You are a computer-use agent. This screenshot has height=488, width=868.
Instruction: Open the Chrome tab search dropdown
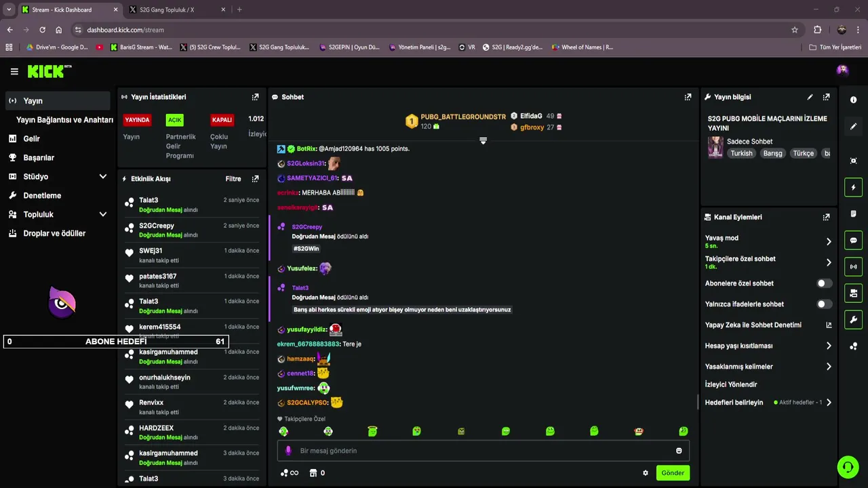(x=9, y=9)
